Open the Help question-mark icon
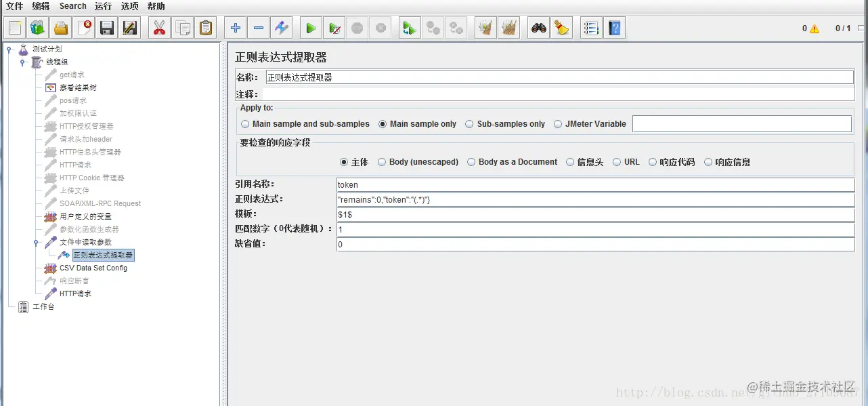 pyautogui.click(x=614, y=28)
